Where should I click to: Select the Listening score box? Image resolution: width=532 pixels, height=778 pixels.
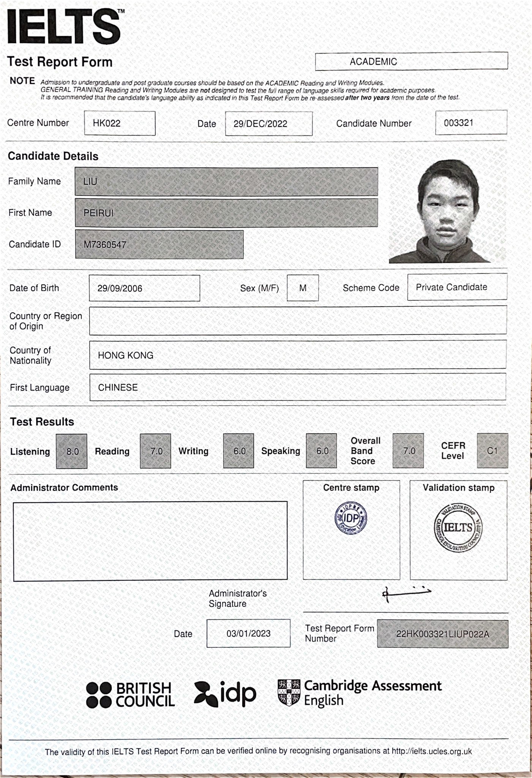72,451
